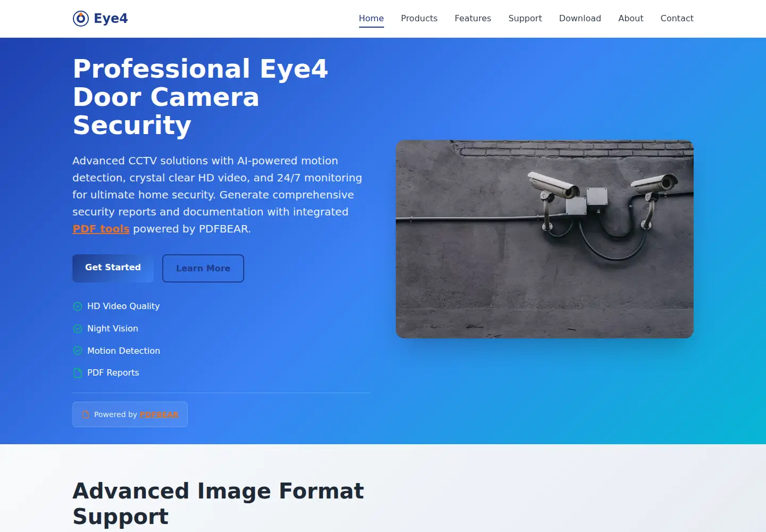The image size is (766, 532).
Task: Click the security cameras photo
Action: tap(545, 239)
